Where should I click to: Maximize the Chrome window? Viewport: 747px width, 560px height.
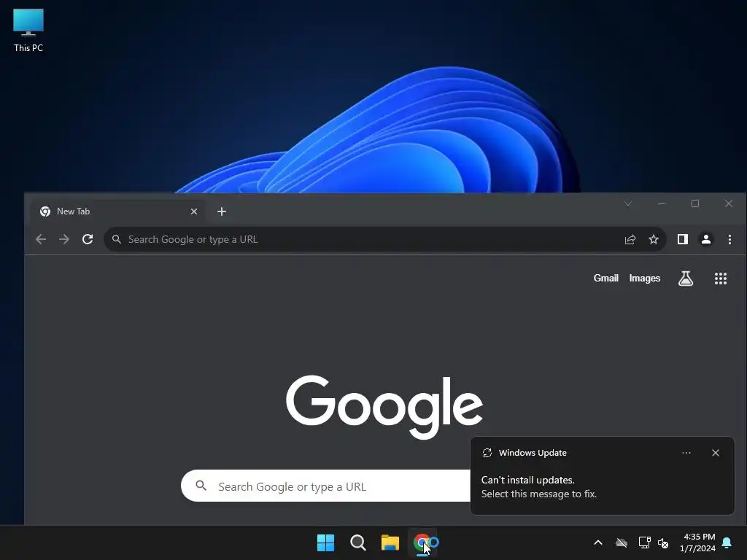(695, 204)
